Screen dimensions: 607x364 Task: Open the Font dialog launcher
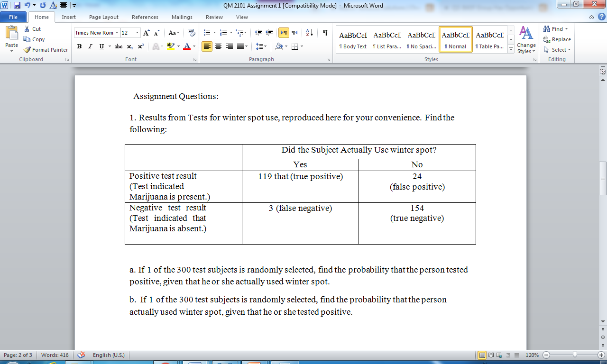click(x=195, y=60)
